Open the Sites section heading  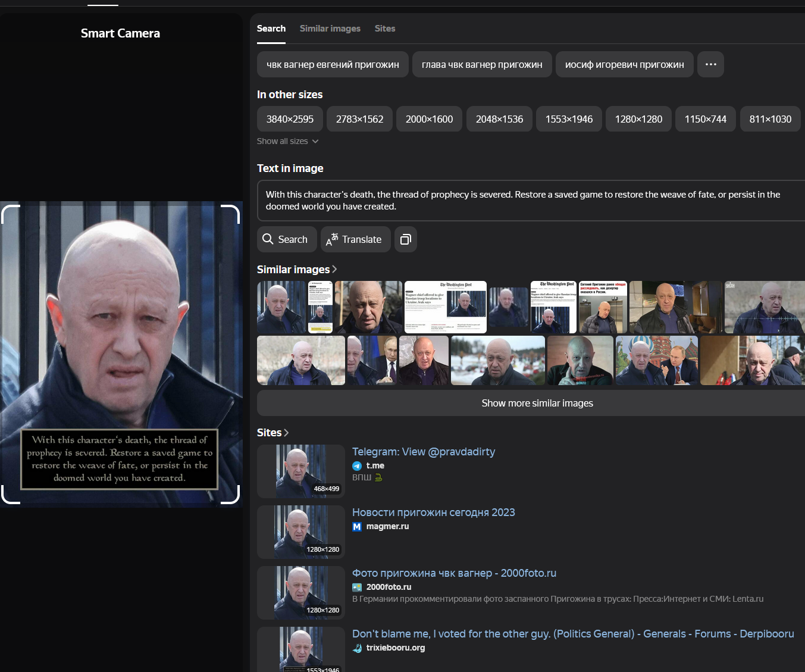(x=272, y=433)
